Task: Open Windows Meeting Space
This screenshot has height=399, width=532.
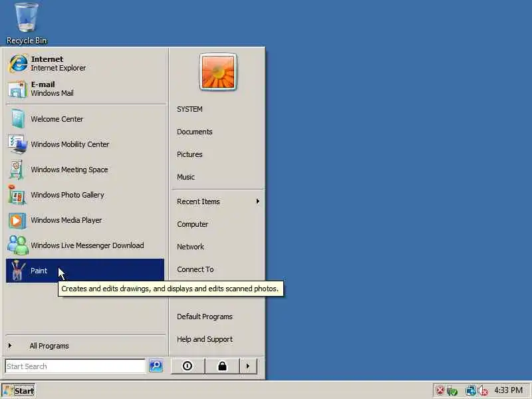Action: (x=85, y=170)
